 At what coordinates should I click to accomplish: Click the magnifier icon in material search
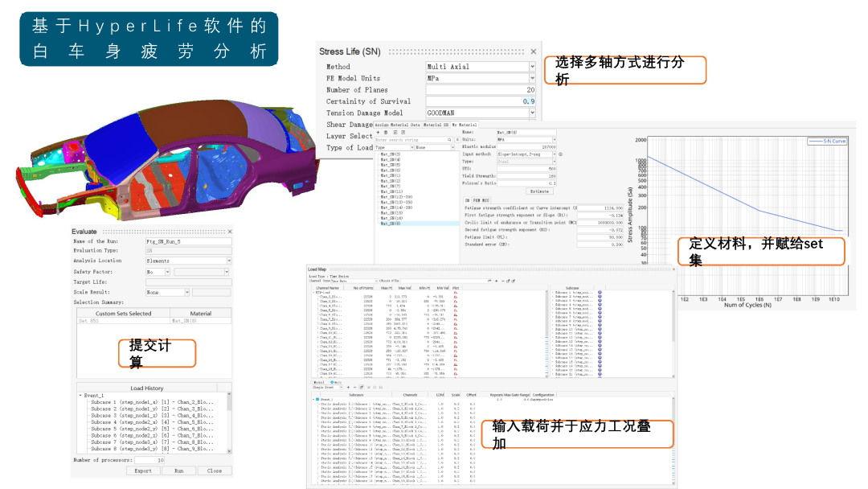449,140
